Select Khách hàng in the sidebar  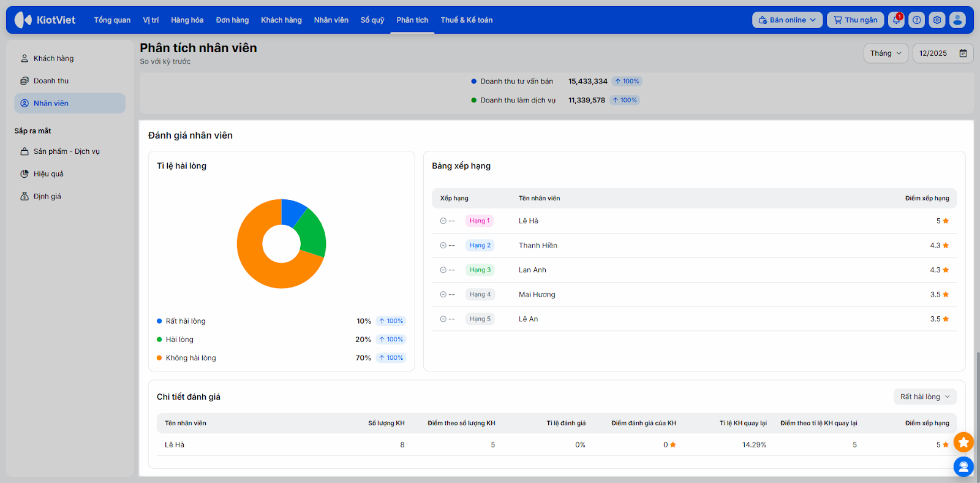(53, 58)
